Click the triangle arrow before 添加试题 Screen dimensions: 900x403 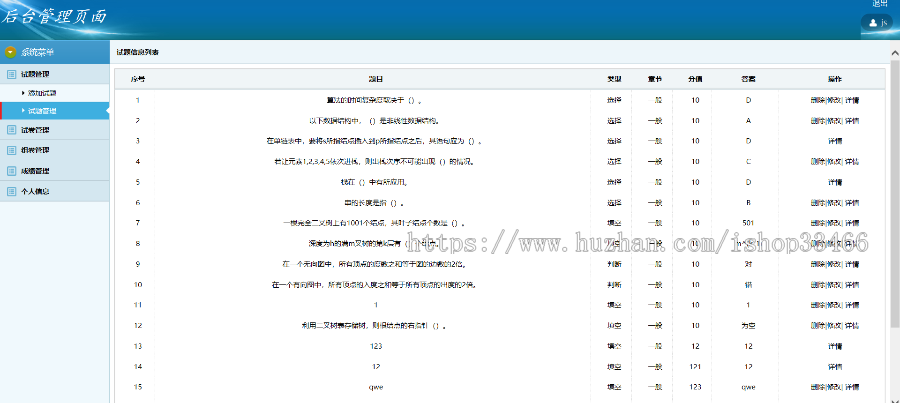[x=23, y=93]
